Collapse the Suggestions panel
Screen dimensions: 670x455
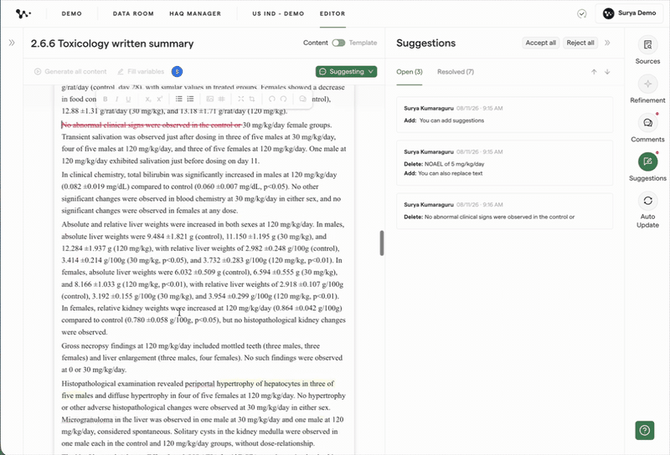[607, 43]
